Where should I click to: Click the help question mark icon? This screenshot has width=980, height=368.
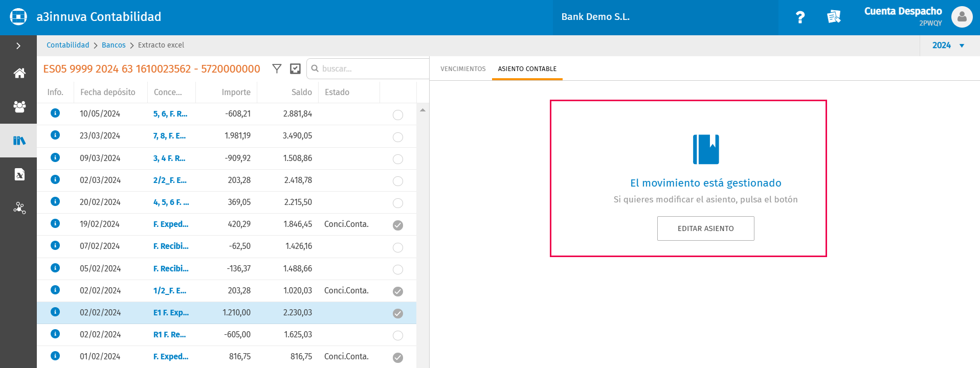tap(800, 17)
